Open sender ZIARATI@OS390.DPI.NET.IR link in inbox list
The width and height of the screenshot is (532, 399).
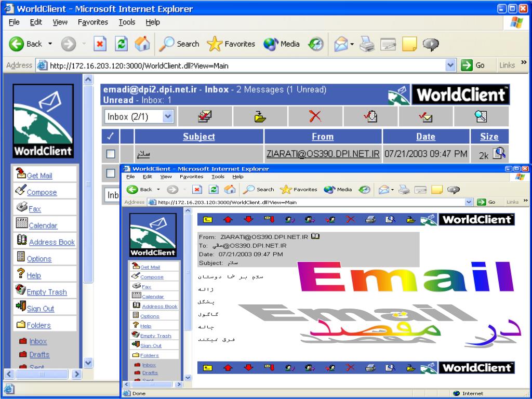(323, 154)
